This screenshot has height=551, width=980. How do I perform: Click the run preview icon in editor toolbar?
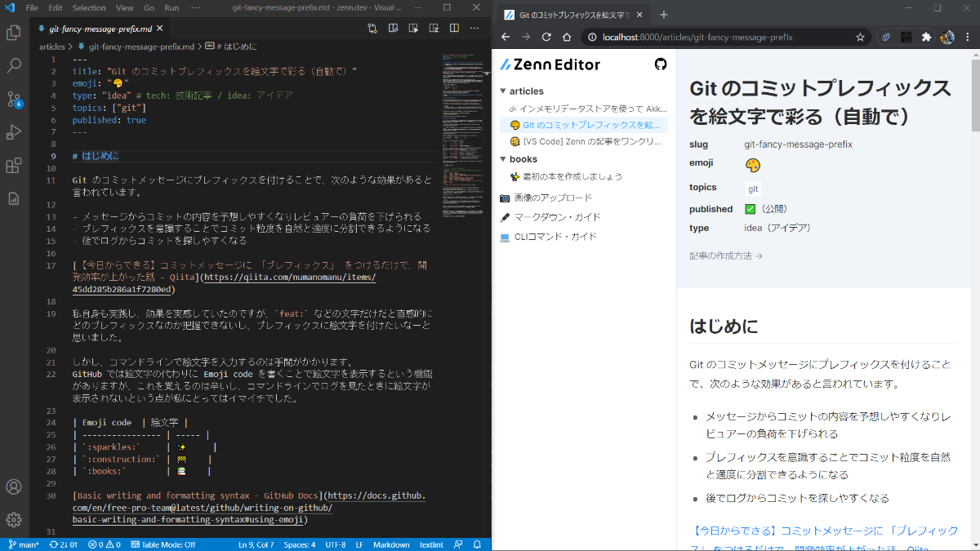tap(413, 29)
